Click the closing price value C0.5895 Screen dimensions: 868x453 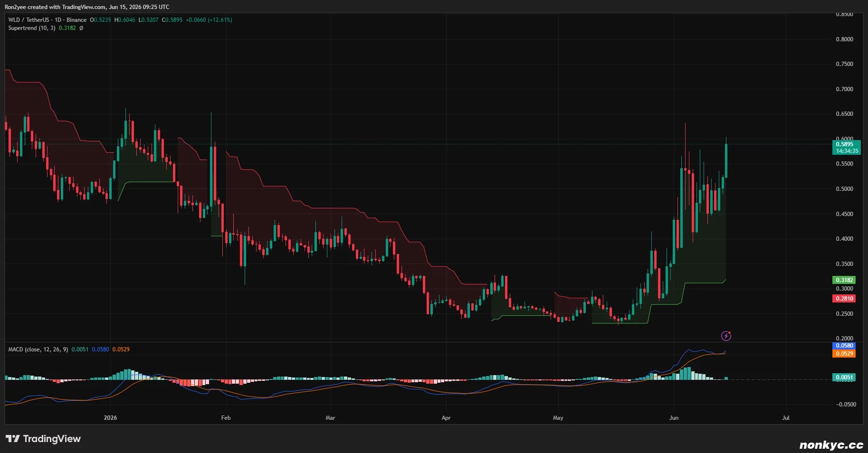point(172,20)
